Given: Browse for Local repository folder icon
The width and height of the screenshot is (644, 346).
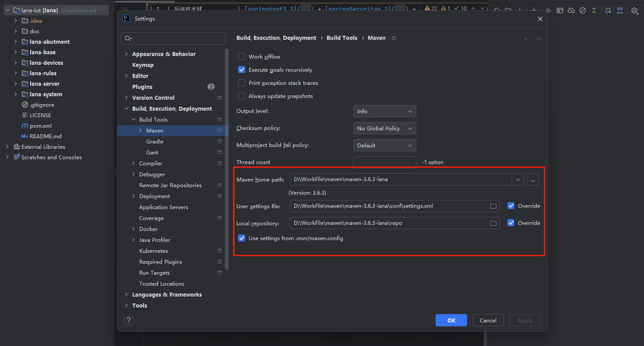Looking at the screenshot, I should tap(493, 223).
